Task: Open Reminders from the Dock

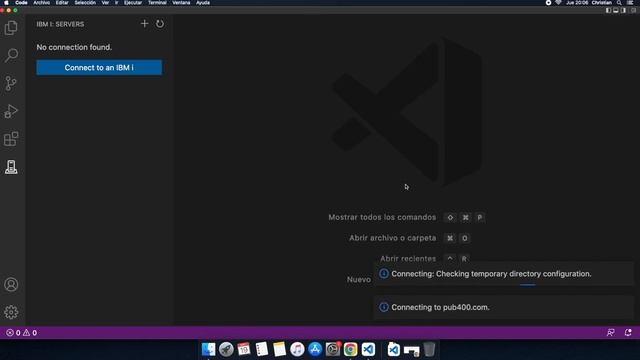Action: click(x=262, y=349)
